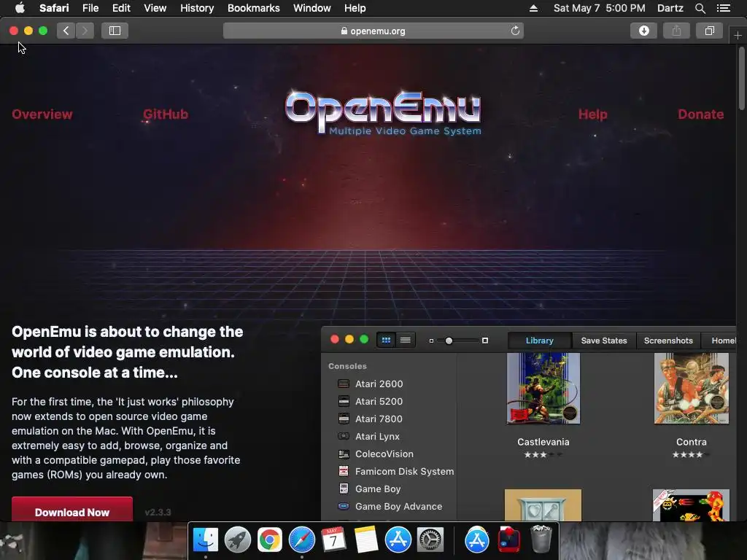Open the Help menu in menu bar
This screenshot has height=560, width=747.
click(x=355, y=8)
